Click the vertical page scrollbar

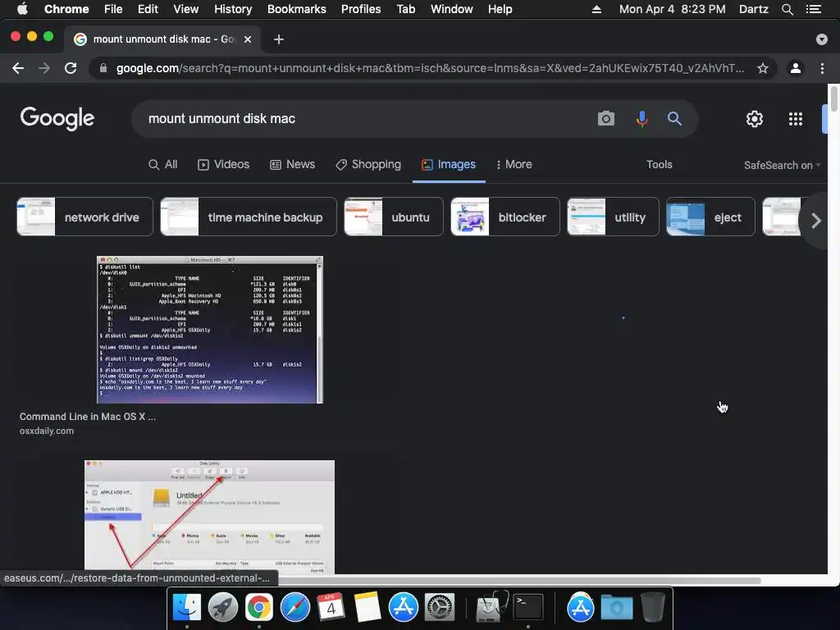click(833, 99)
